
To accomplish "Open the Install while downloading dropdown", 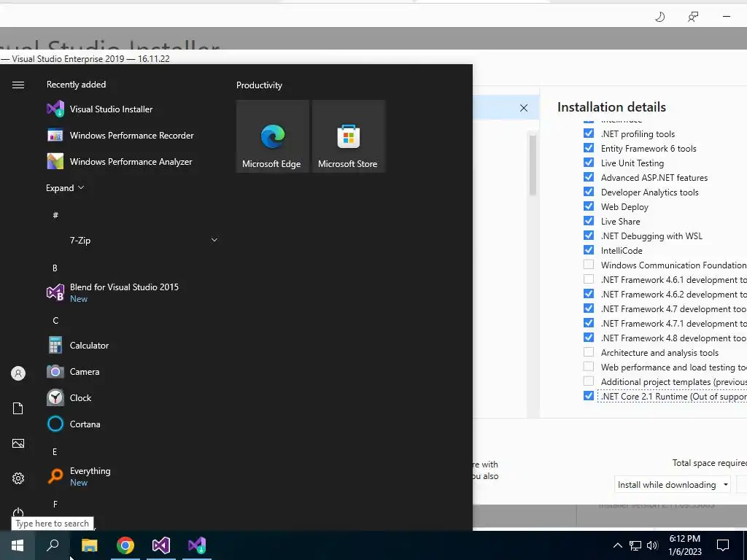I will (672, 485).
